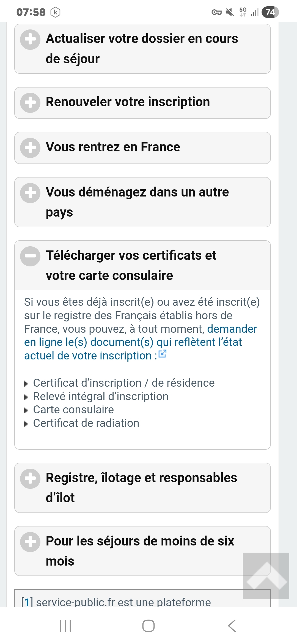Image resolution: width=297 pixels, height=644 pixels.
Task: Tap plus icon beside Vous rentrez en France
Action: click(x=30, y=148)
